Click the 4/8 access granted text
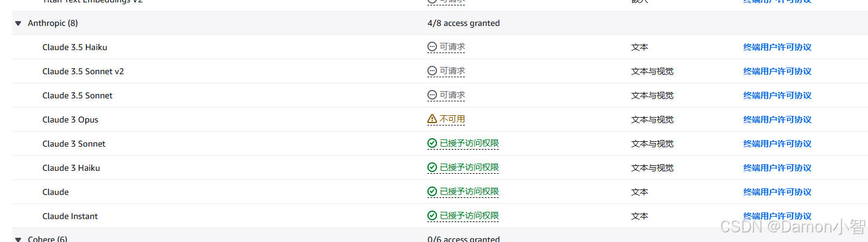868x242 pixels. pos(464,24)
